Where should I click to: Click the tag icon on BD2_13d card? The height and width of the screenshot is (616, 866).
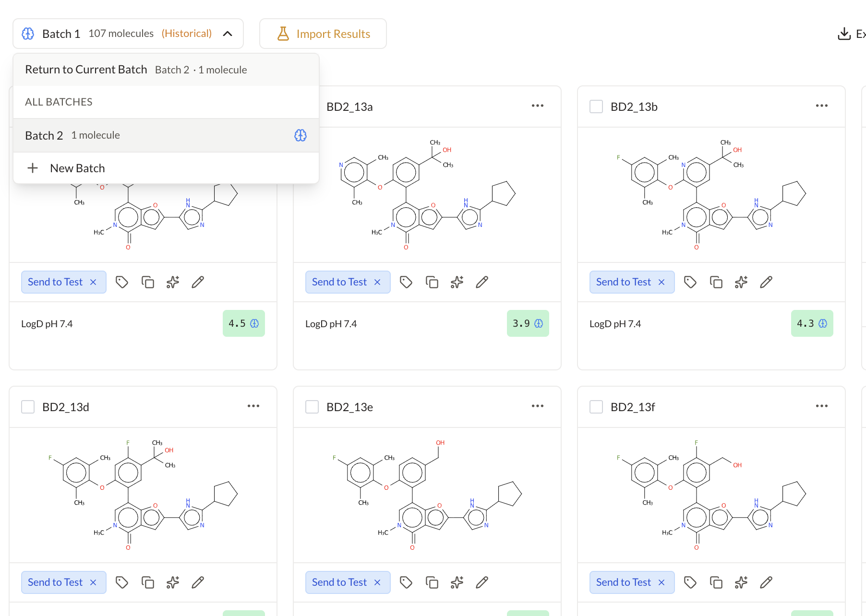pos(122,582)
